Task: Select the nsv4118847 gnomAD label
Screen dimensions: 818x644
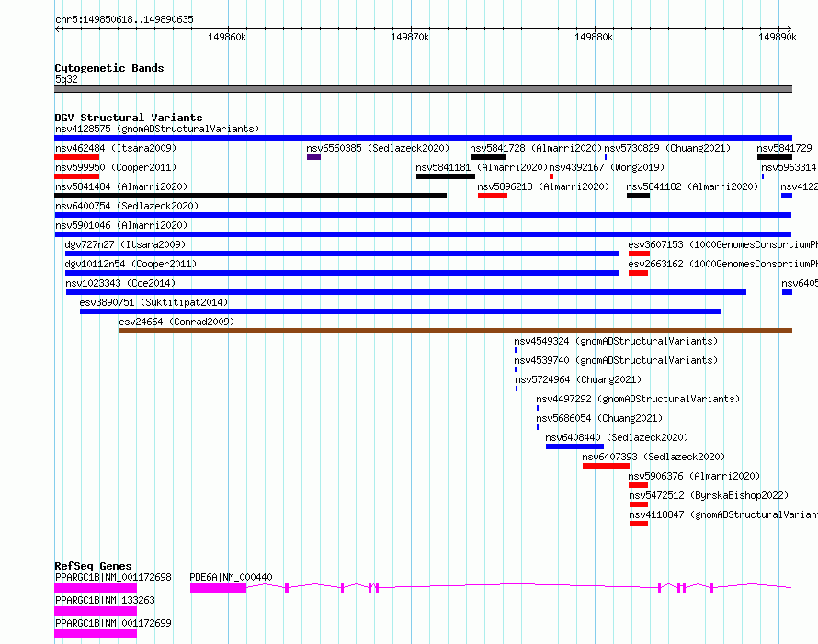Action: click(x=723, y=514)
